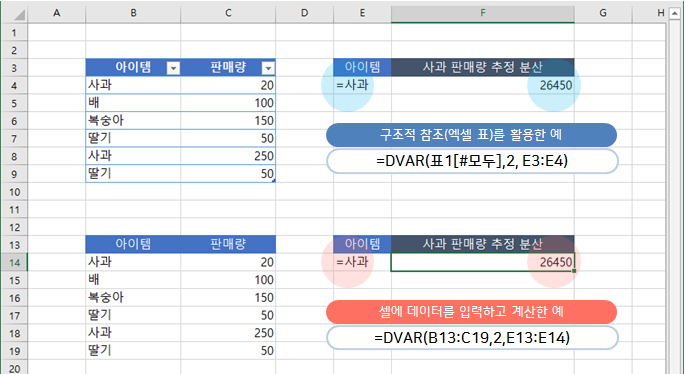
Task: Click cell C9 with value 50
Action: point(228,173)
